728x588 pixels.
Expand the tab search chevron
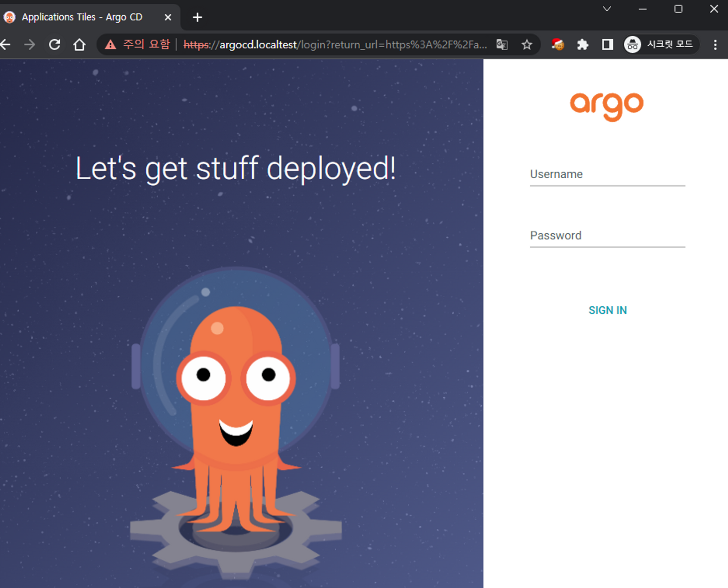pyautogui.click(x=607, y=9)
